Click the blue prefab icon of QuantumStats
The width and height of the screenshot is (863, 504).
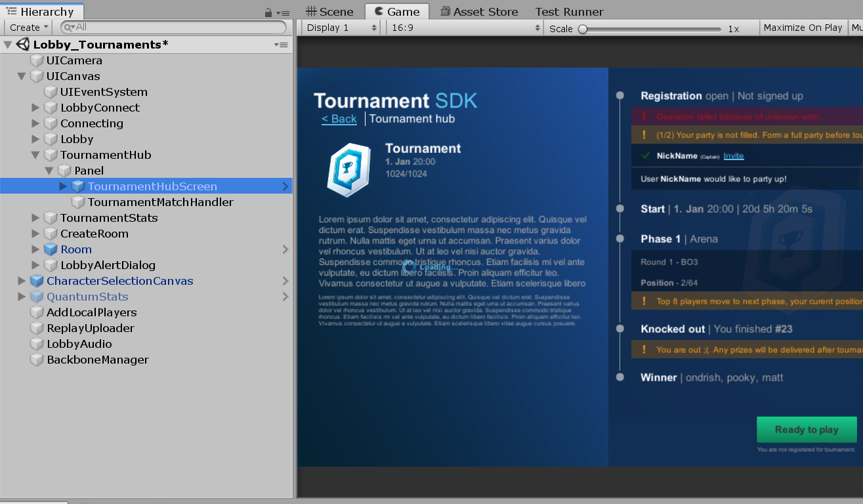point(37,297)
